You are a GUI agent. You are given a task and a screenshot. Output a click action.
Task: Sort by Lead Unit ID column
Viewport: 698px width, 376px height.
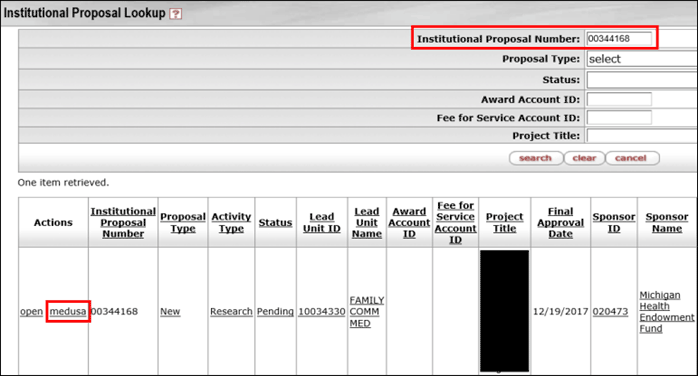click(x=322, y=222)
